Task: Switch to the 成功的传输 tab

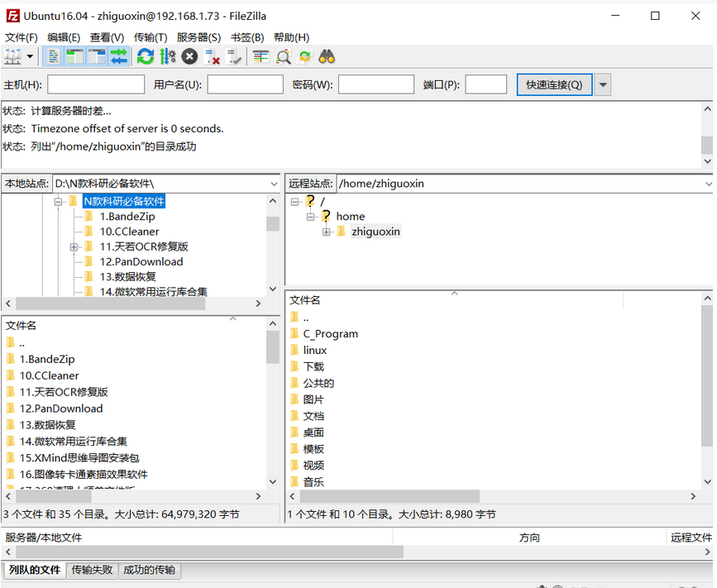Action: click(x=149, y=570)
